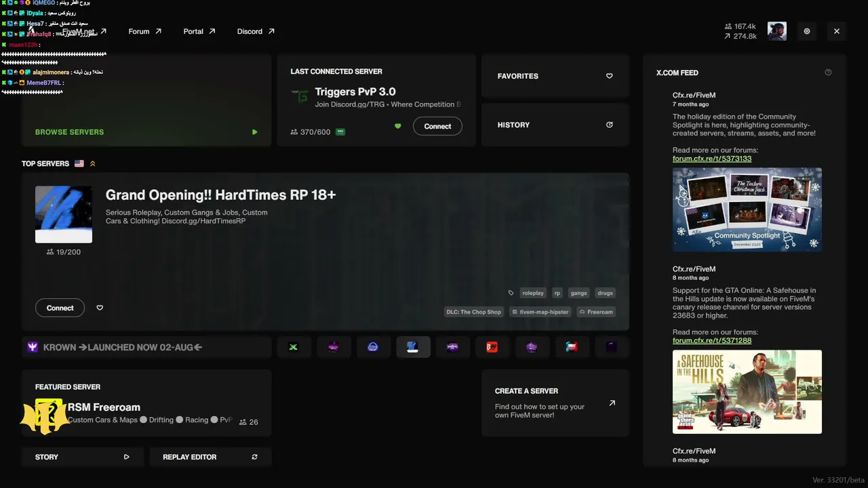Open the KROWN launched now server banner
Screen dimensions: 868x488
[x=146, y=347]
